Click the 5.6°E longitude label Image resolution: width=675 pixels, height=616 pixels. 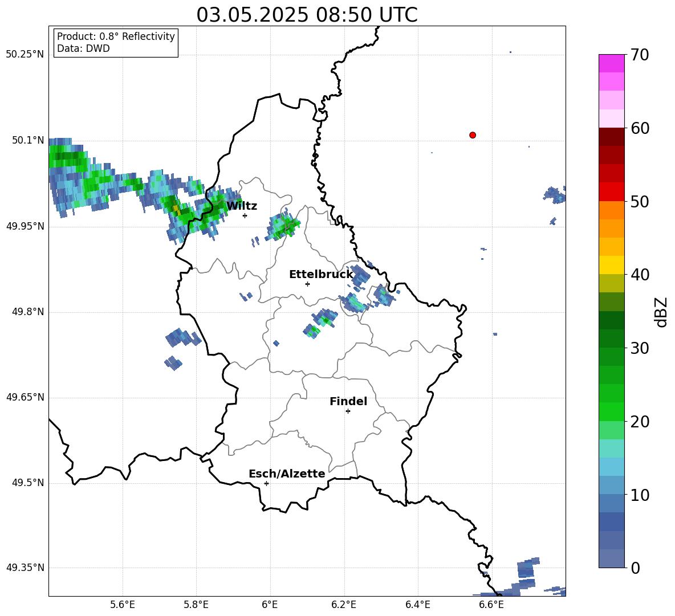tap(122, 605)
